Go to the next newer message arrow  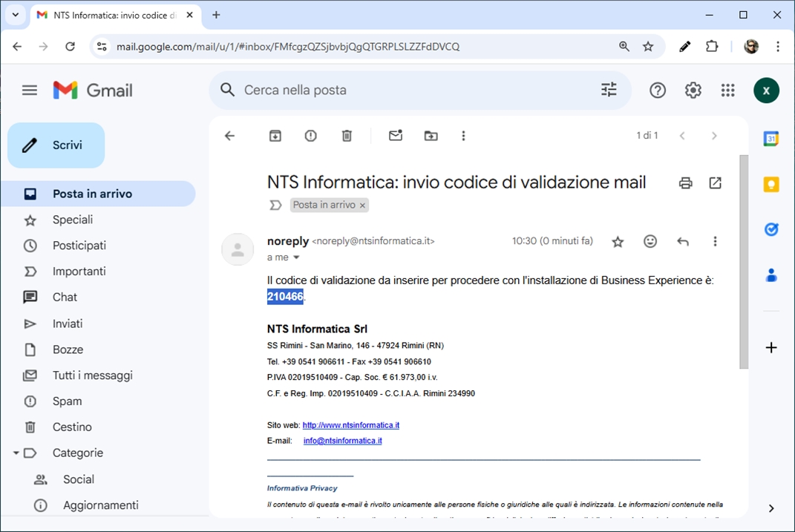[x=682, y=136]
